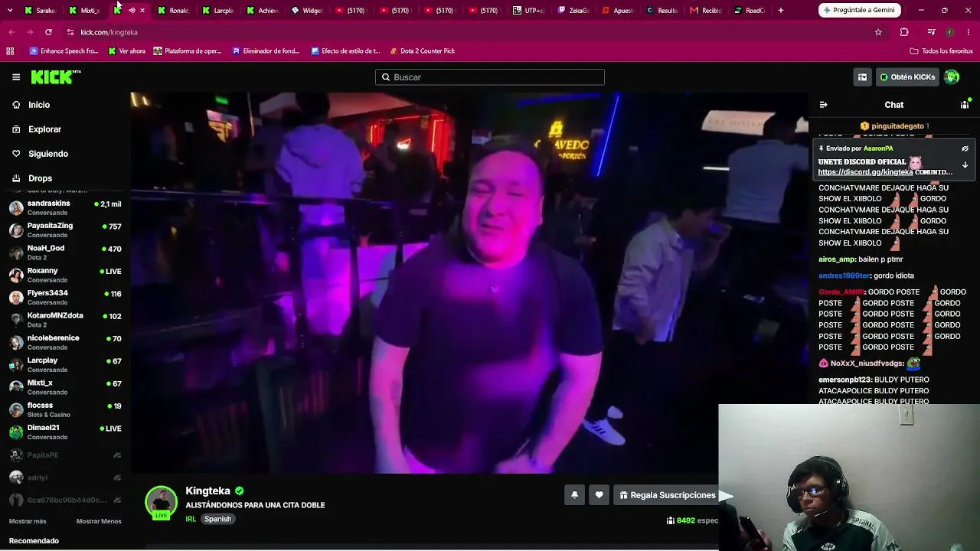The image size is (980, 551).
Task: Click Gordo_AMIN username in chat
Action: click(x=841, y=292)
